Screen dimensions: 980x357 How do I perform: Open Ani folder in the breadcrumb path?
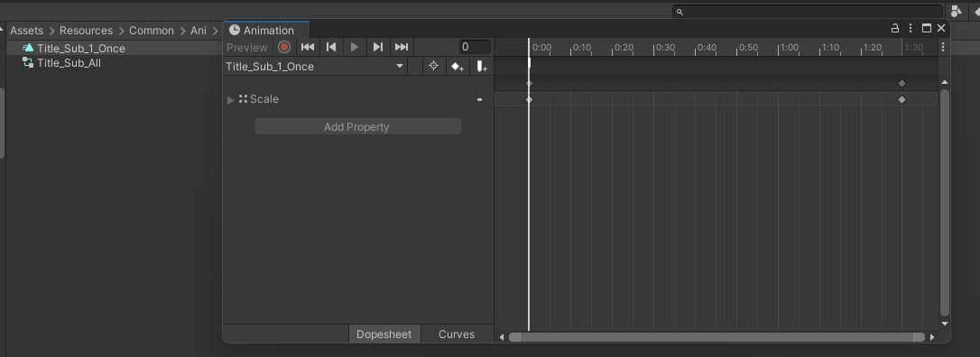(x=199, y=31)
